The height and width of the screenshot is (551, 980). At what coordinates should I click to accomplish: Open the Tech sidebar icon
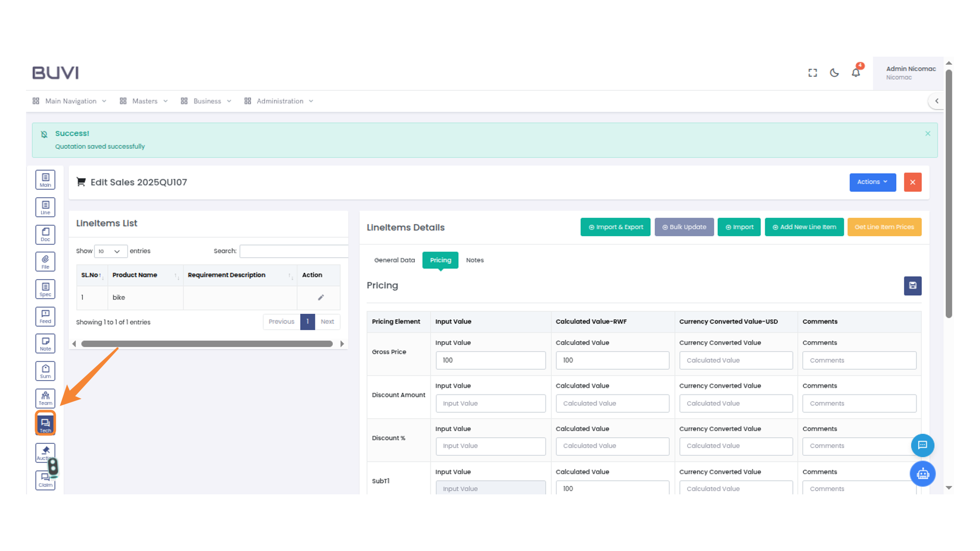45,423
